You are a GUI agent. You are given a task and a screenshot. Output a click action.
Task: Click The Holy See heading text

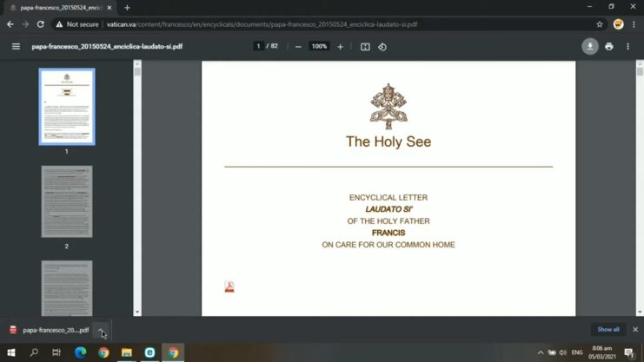(388, 142)
